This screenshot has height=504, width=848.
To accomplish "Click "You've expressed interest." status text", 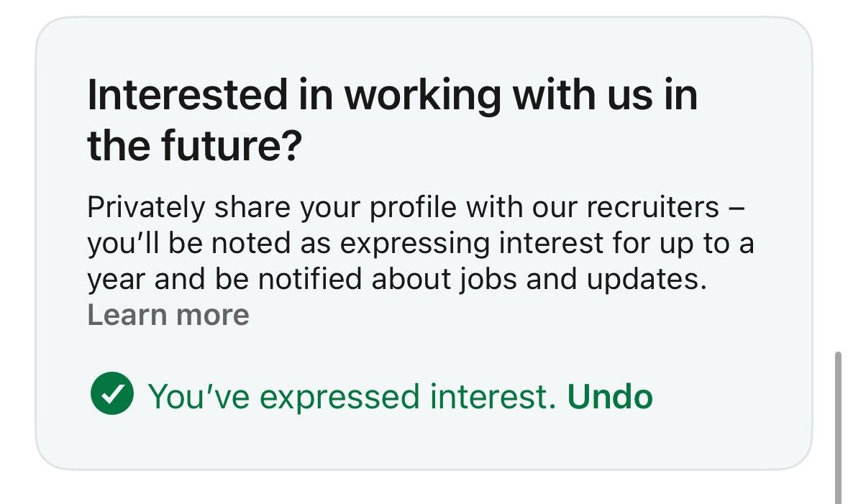I will click(x=352, y=396).
